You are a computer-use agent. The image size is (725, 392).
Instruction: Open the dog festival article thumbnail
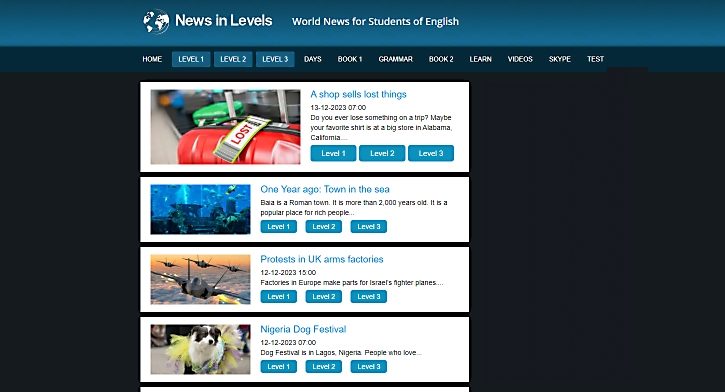click(200, 349)
